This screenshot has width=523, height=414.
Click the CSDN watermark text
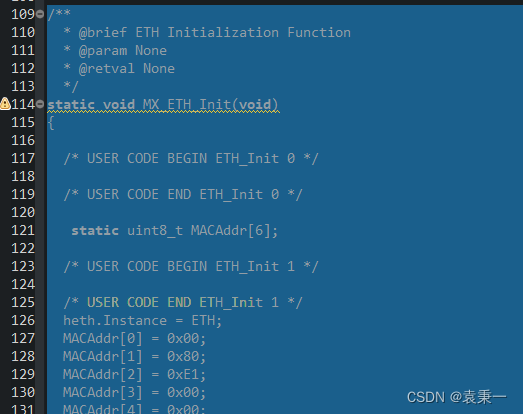[x=457, y=397]
